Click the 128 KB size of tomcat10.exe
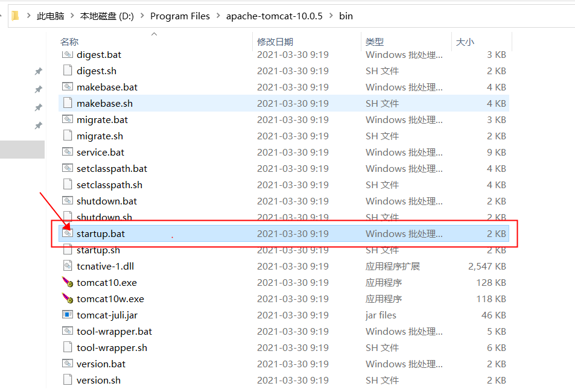Image resolution: width=575 pixels, height=392 pixels. [x=491, y=282]
